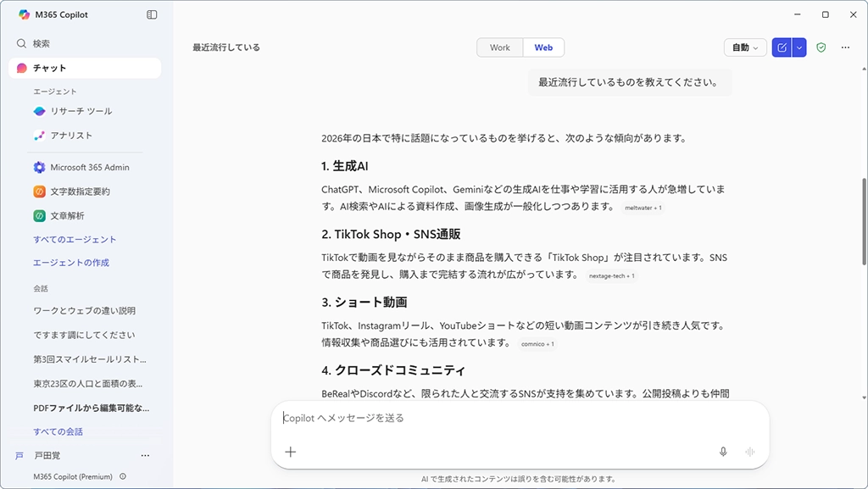
Task: Click the user message 最近流行しているものを教えてください。
Action: tap(629, 82)
